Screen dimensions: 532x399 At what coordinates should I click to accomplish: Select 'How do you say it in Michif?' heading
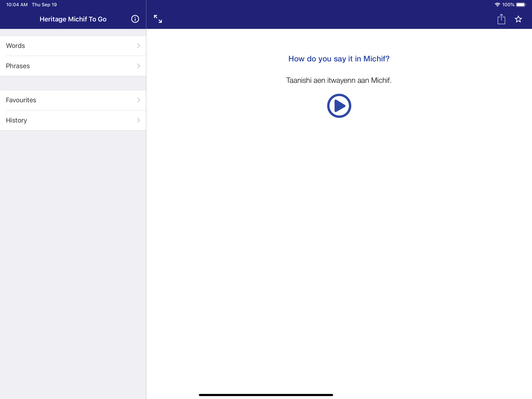(339, 59)
